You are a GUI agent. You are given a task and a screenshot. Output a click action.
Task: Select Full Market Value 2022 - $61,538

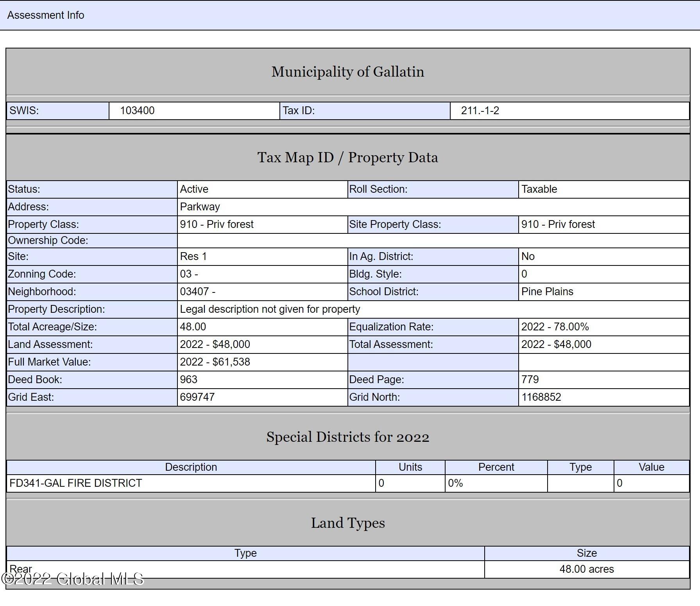(215, 362)
